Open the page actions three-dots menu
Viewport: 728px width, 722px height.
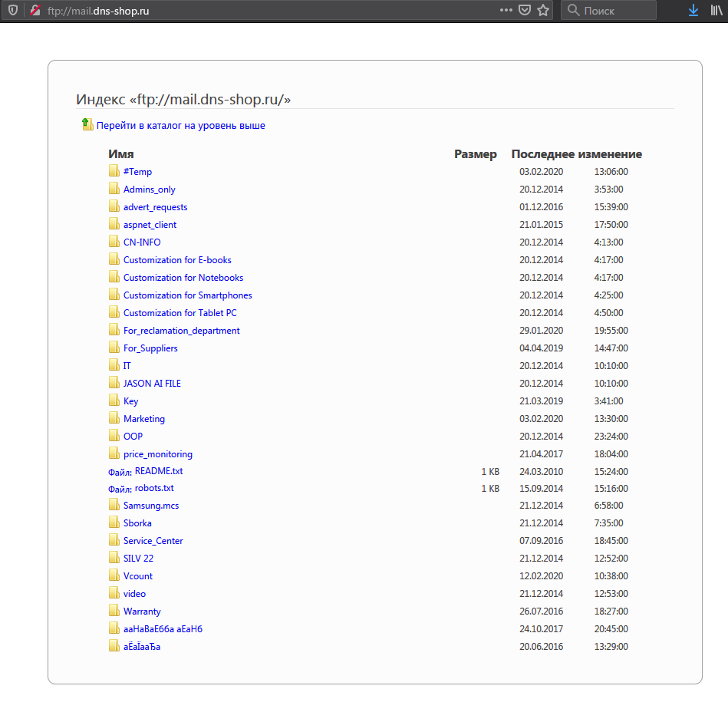506,10
